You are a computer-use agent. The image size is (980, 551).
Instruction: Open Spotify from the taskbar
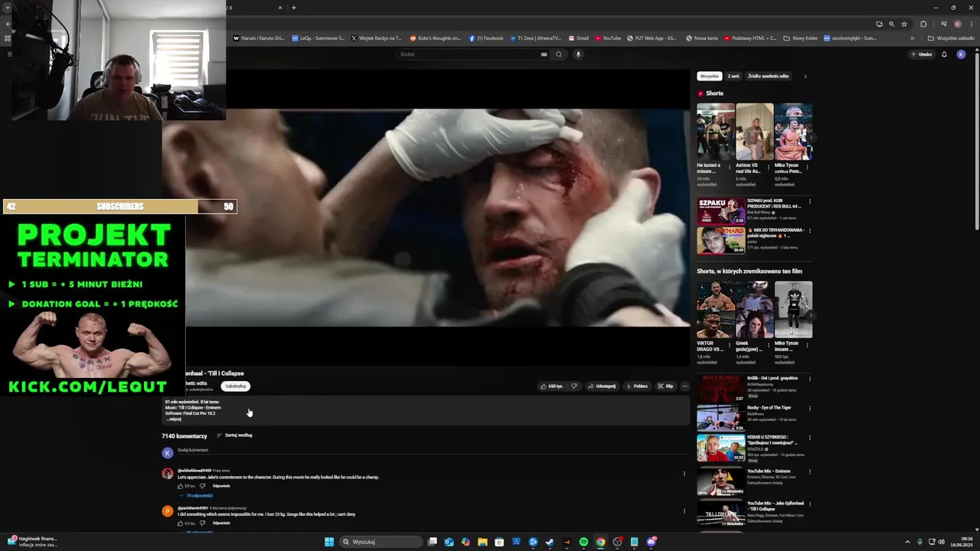(583, 542)
